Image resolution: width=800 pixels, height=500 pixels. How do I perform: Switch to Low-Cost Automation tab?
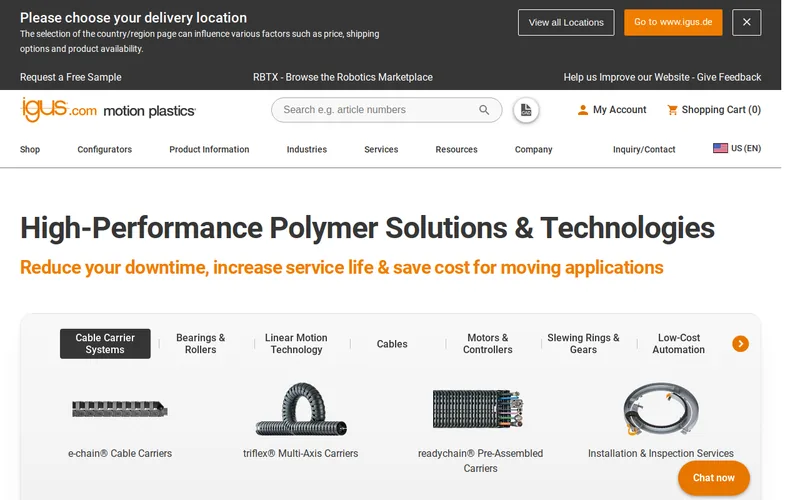(x=679, y=343)
